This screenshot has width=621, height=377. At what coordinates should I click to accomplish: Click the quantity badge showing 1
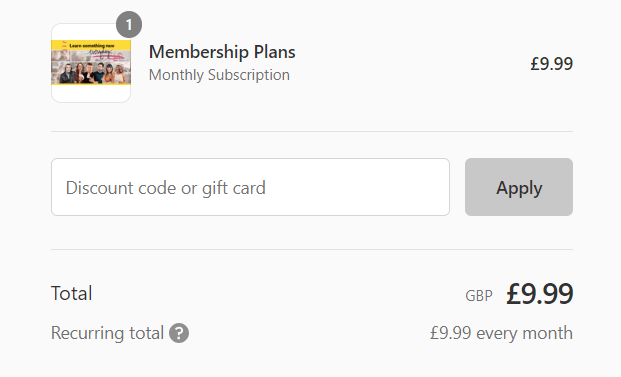click(129, 25)
